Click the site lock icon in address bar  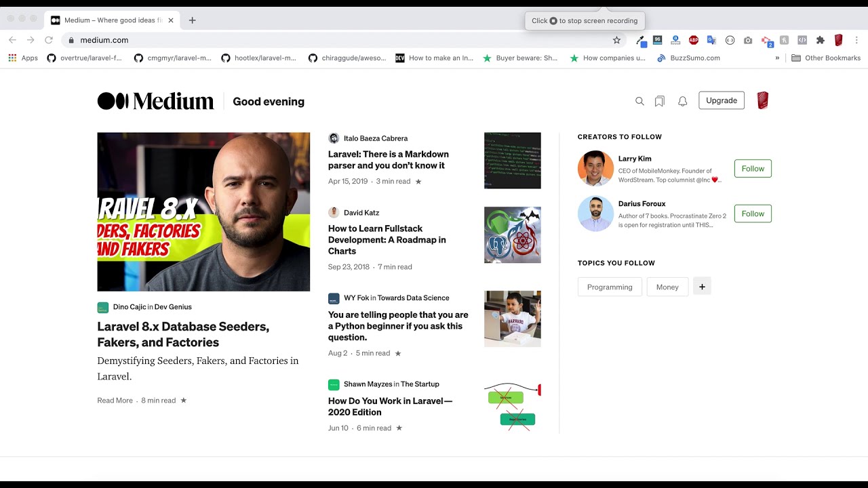coord(71,40)
